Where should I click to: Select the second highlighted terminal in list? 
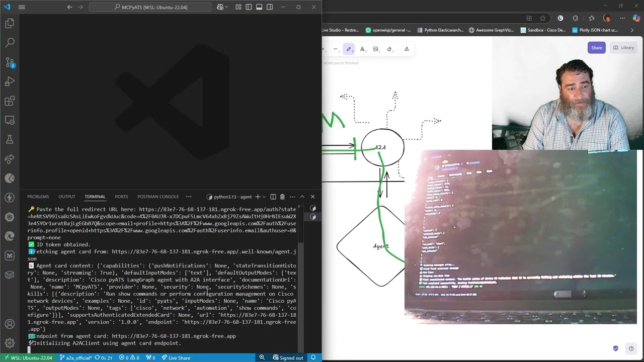click(313, 217)
